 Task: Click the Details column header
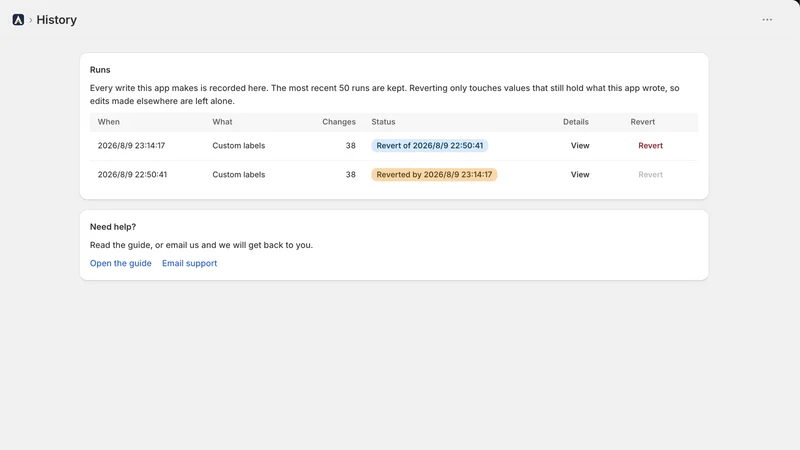click(576, 122)
